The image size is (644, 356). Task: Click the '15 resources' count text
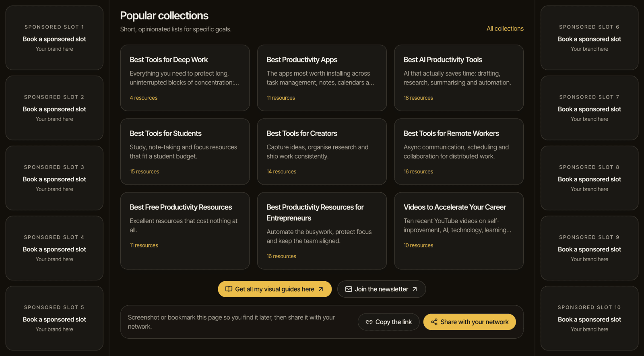click(x=144, y=171)
